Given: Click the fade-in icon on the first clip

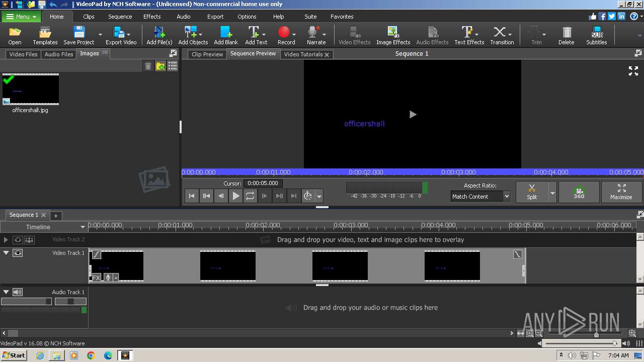Looking at the screenshot, I should click(96, 255).
